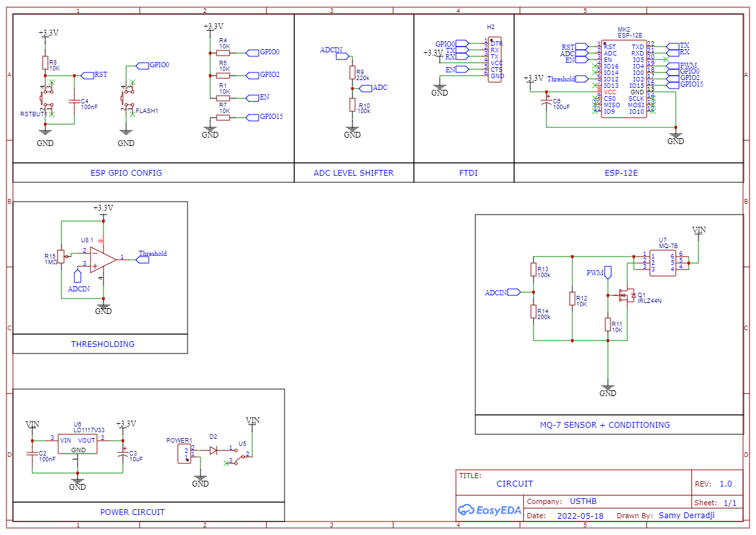
Task: Click the GPIO2 net flag beside R5
Action: pyautogui.click(x=253, y=76)
